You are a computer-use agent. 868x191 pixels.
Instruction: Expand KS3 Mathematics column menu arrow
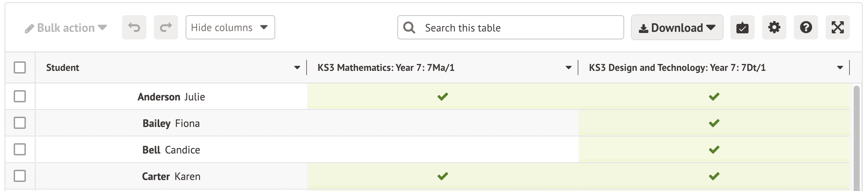tap(568, 68)
